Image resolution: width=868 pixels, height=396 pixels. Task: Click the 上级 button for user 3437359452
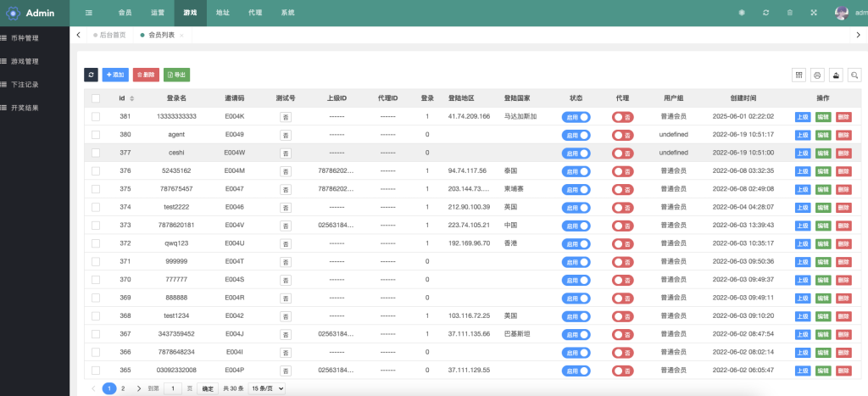coord(803,335)
